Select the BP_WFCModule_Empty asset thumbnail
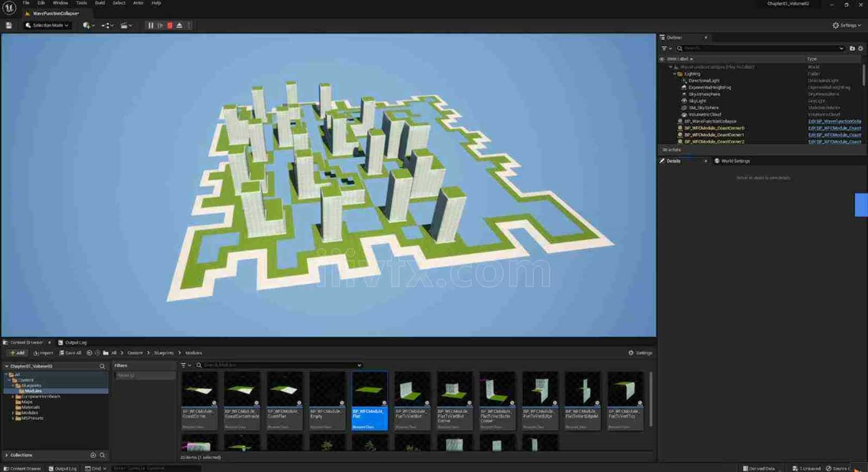This screenshot has width=868, height=472. point(327,401)
